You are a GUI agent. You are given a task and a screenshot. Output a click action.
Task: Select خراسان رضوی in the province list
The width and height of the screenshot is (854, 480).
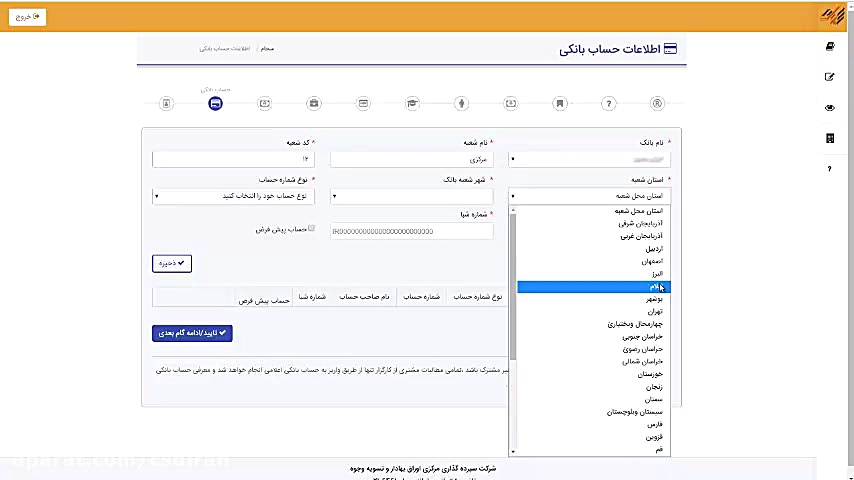[x=594, y=349]
